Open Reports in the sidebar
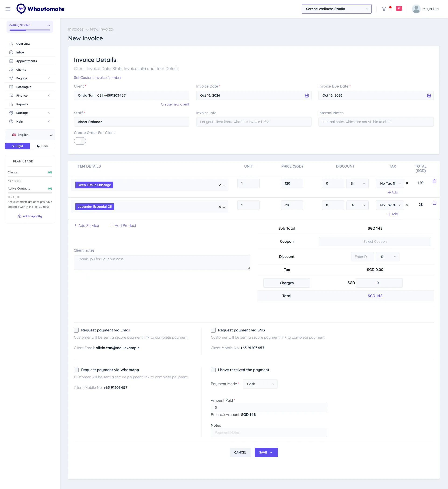Image resolution: width=448 pixels, height=489 pixels. pyautogui.click(x=30, y=104)
